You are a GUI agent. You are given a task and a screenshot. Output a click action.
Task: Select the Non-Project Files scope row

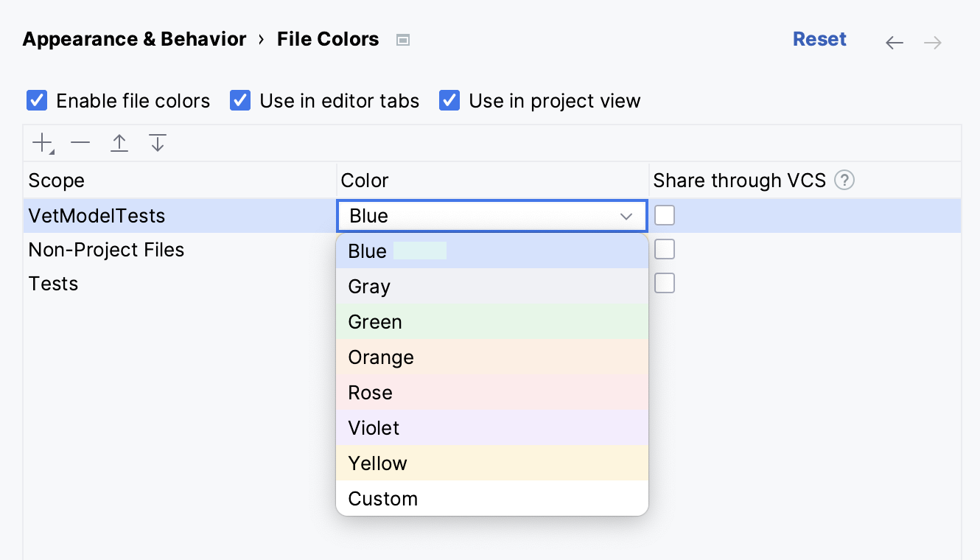coord(106,250)
